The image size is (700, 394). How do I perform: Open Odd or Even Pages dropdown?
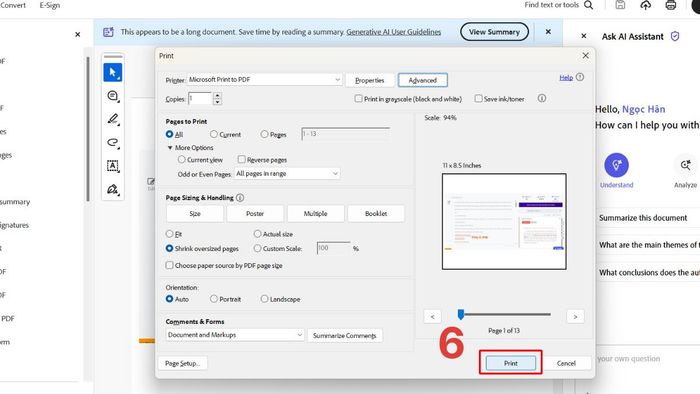point(287,174)
